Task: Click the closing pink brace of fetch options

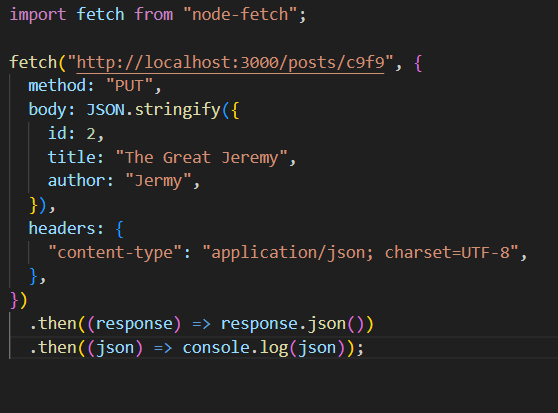Action: tap(14, 301)
